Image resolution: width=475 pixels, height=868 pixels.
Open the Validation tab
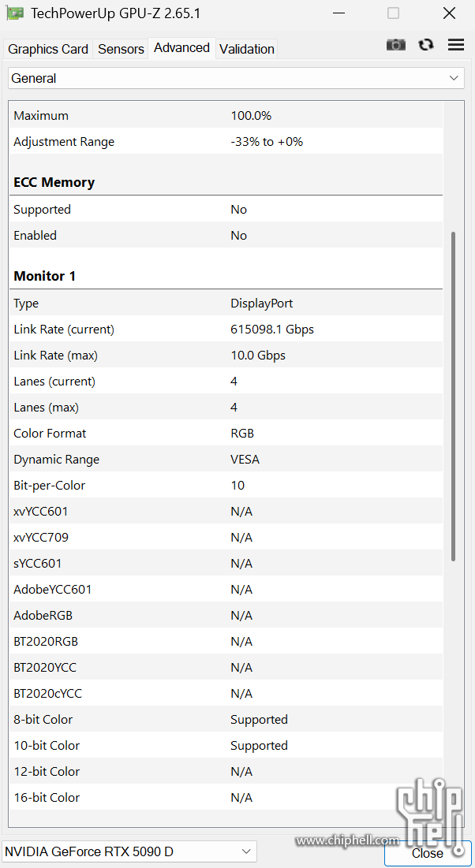click(247, 49)
